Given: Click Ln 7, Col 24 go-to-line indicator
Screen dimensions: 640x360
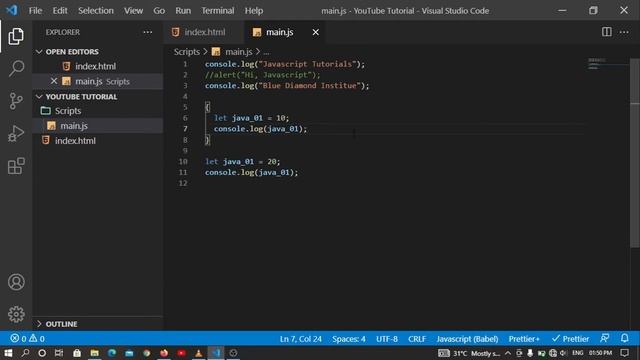Looking at the screenshot, I should pyautogui.click(x=301, y=339).
